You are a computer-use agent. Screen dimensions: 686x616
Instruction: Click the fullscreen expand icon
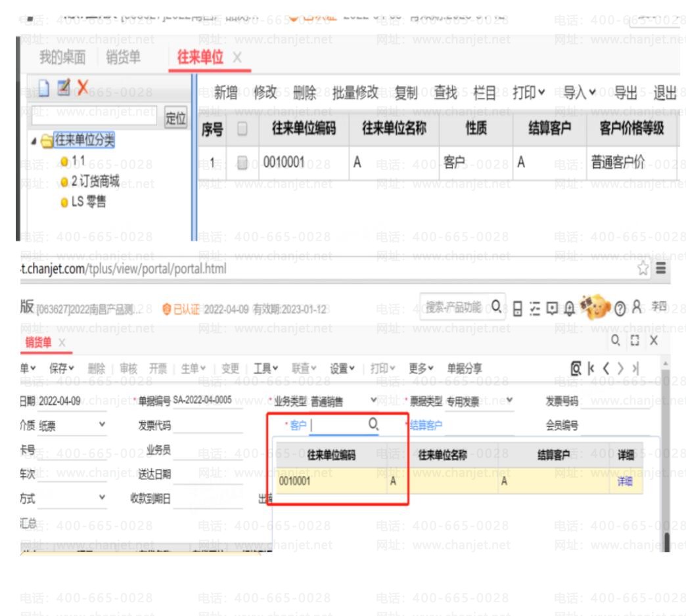[635, 340]
